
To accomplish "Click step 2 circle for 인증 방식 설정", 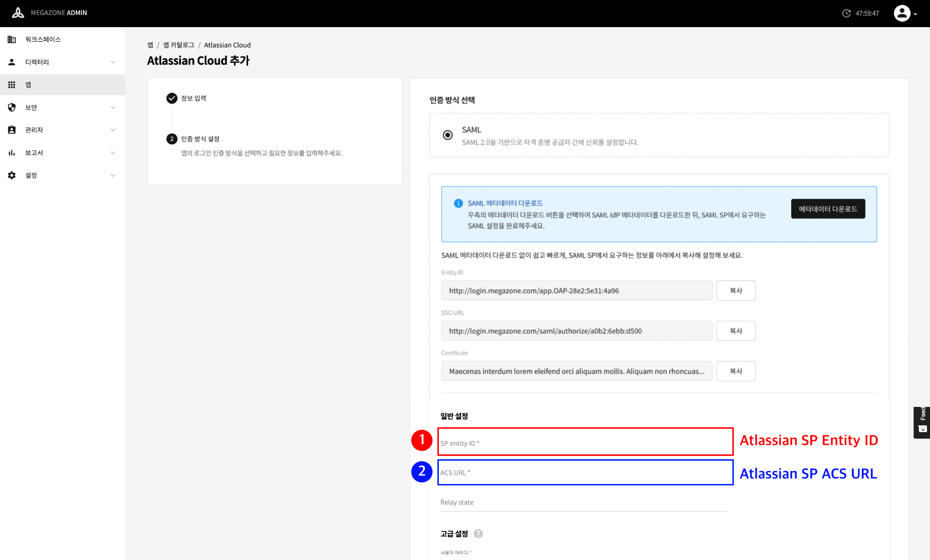I will pyautogui.click(x=171, y=139).
